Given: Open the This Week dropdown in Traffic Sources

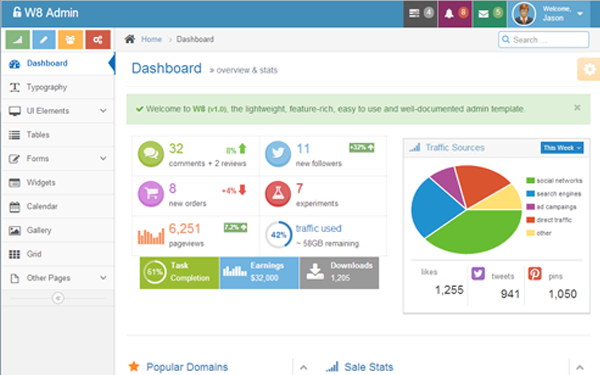Looking at the screenshot, I should click(x=562, y=148).
